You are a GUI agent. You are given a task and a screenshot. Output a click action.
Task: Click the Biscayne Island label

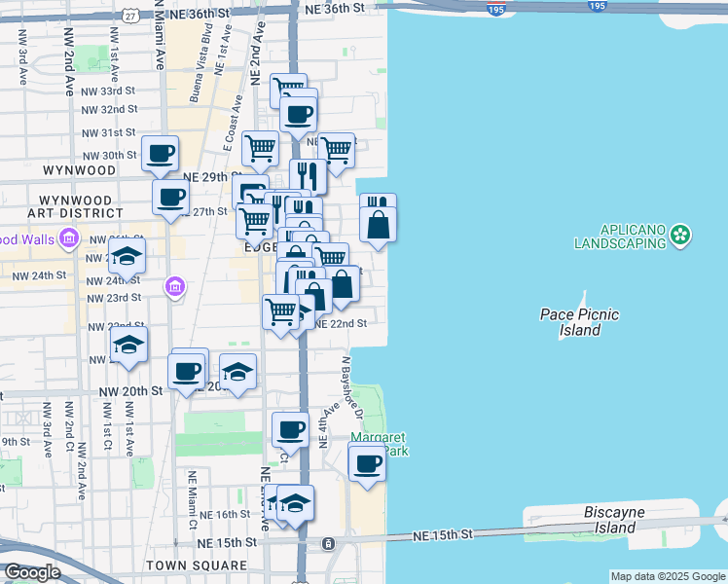(x=614, y=520)
